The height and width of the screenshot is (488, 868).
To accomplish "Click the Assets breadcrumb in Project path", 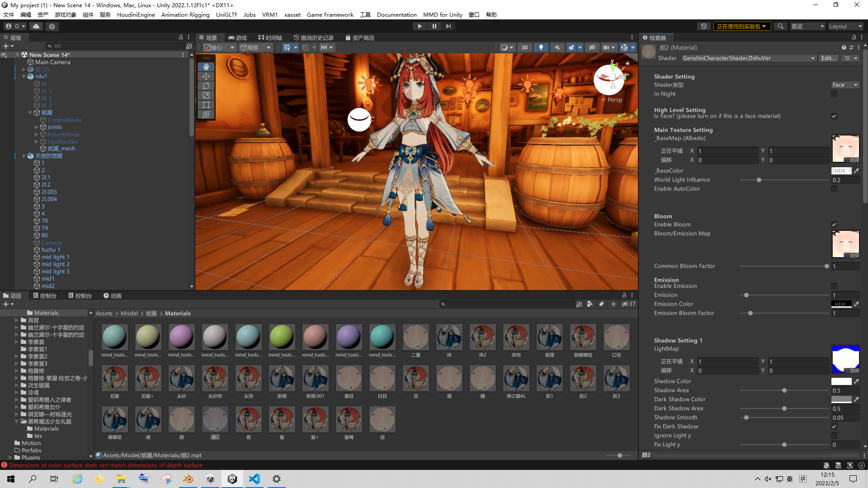I will point(104,314).
